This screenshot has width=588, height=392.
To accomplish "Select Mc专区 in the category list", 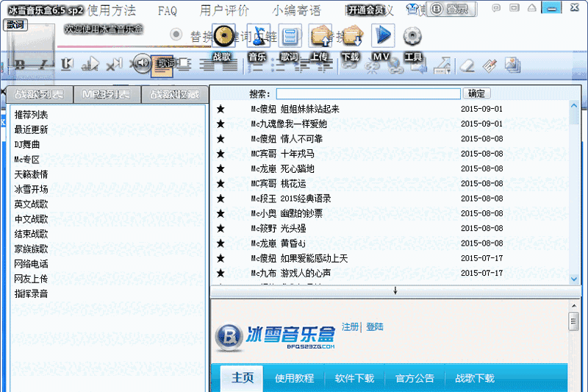I will tap(27, 160).
